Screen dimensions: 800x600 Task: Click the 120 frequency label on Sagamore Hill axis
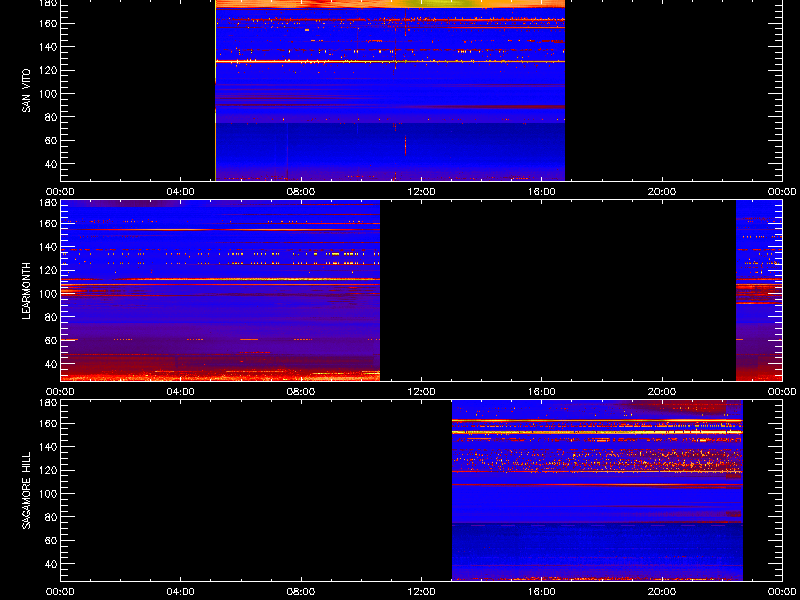click(46, 470)
